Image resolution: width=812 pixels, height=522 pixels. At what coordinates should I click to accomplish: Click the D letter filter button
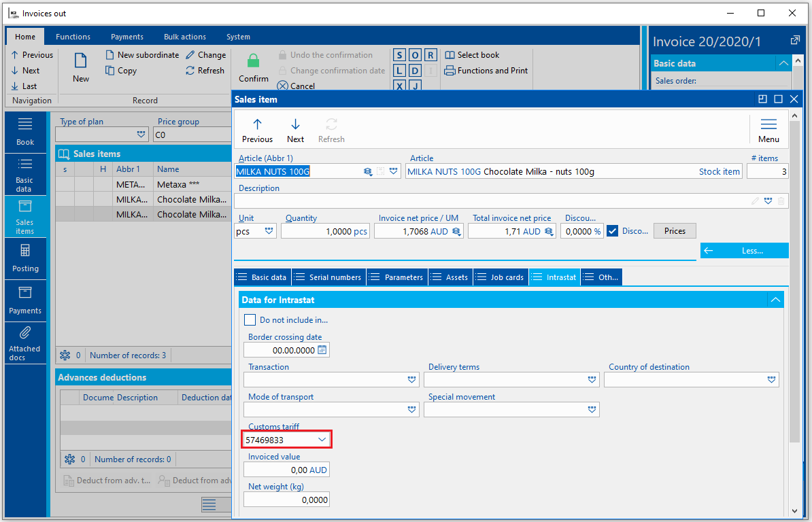click(x=415, y=71)
